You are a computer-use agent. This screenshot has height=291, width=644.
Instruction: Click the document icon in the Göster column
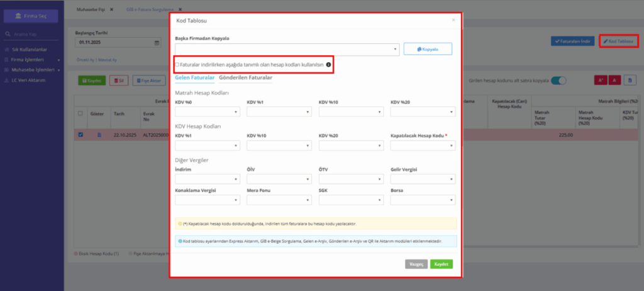pyautogui.click(x=99, y=135)
